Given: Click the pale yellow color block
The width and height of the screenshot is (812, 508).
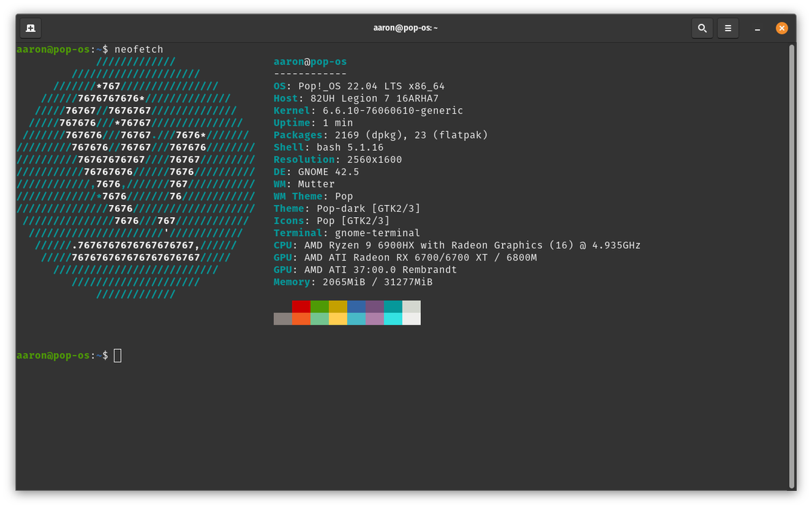Looking at the screenshot, I should [x=338, y=319].
